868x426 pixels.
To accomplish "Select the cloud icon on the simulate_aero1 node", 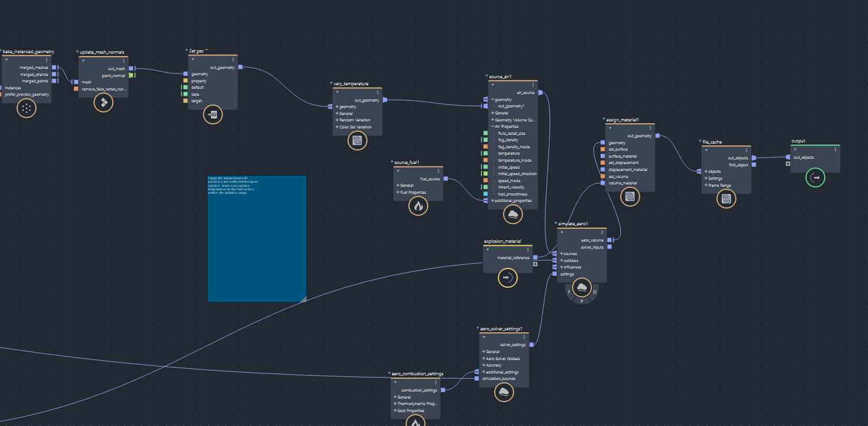I will [x=582, y=286].
